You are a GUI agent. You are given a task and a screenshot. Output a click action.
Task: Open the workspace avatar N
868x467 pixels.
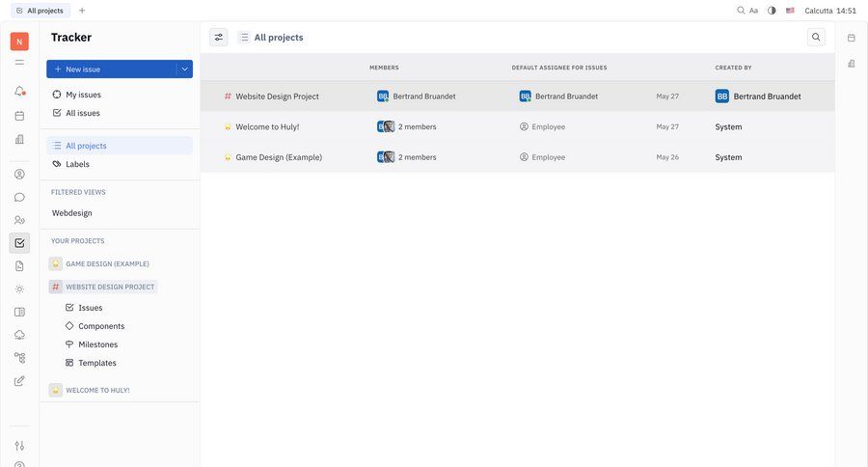[19, 41]
